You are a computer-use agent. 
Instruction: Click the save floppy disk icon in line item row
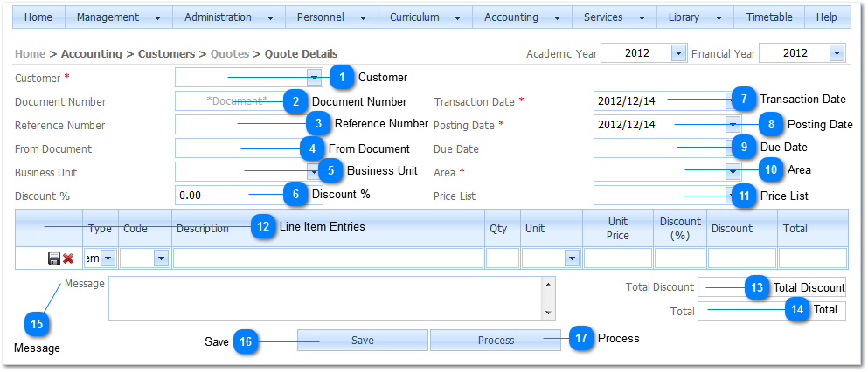point(54,258)
